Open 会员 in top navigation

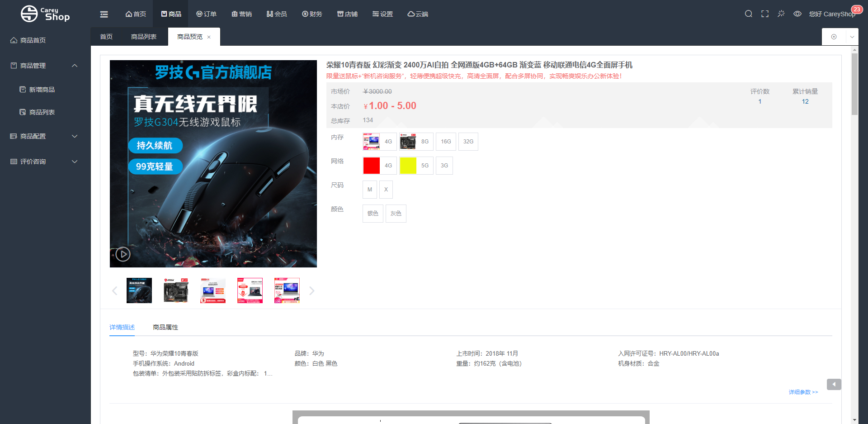coord(277,14)
